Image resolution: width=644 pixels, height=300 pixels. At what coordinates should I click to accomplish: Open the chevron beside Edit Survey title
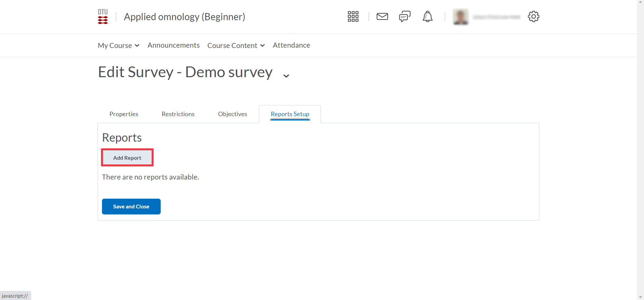pyautogui.click(x=286, y=76)
